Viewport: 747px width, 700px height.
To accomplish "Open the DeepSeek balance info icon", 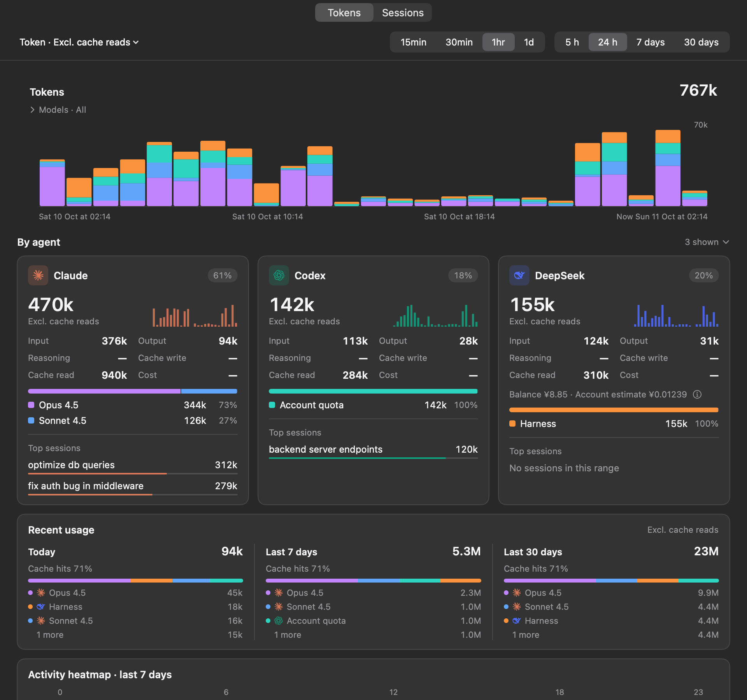I will 697,394.
